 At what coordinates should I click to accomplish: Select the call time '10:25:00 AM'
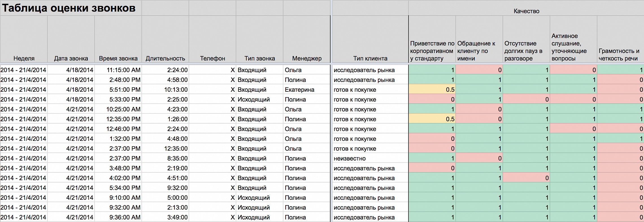click(118, 109)
